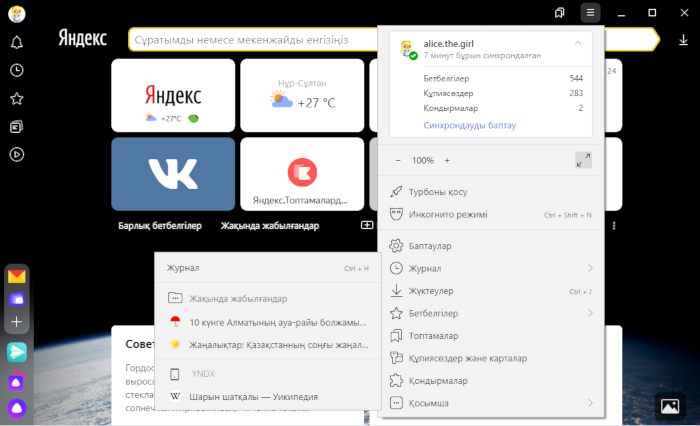The width and height of the screenshot is (700, 426).
Task: Open the Жаңалықтар Қазақстан history entry
Action: (267, 345)
